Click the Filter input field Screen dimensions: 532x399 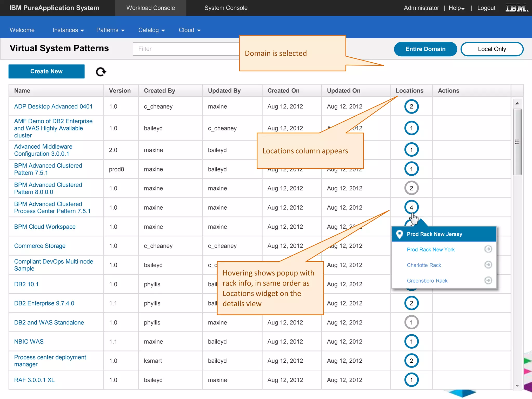tap(186, 49)
